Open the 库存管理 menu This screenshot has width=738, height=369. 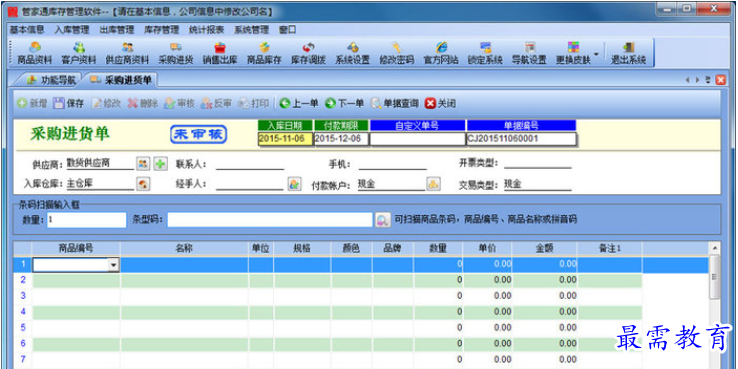pos(161,30)
